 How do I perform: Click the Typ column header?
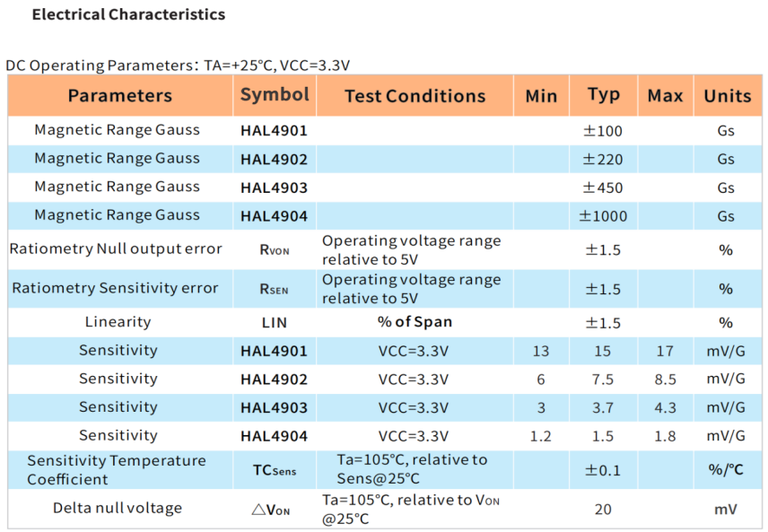(604, 95)
